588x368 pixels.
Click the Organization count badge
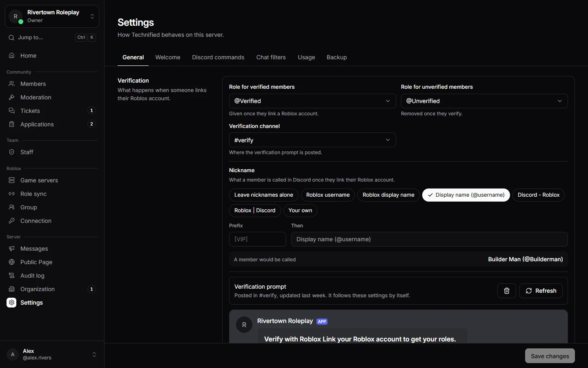[x=91, y=289]
